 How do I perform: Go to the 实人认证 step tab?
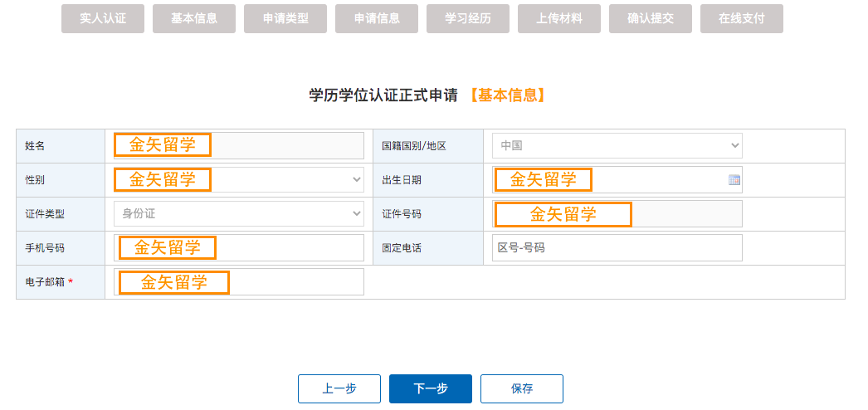click(103, 18)
